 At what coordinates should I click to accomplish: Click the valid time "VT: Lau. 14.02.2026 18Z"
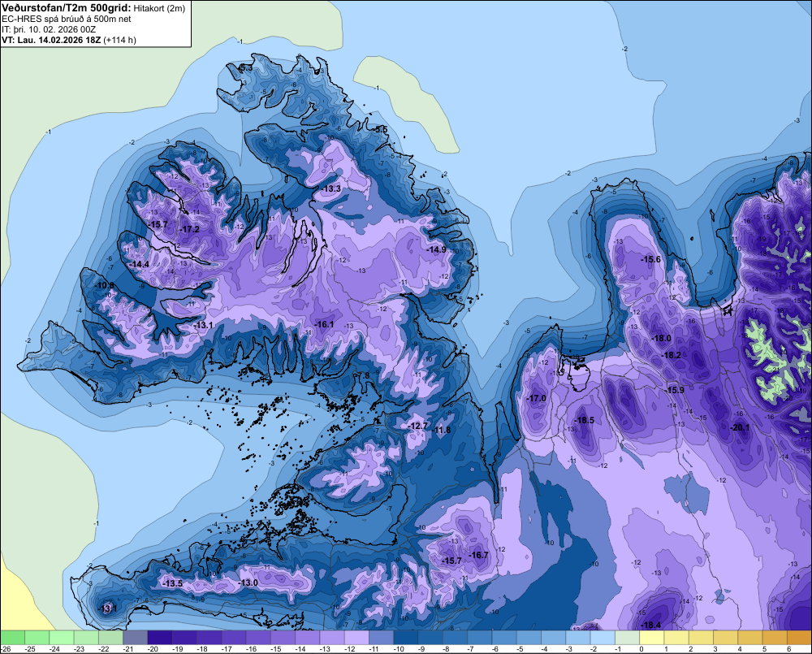[51, 40]
